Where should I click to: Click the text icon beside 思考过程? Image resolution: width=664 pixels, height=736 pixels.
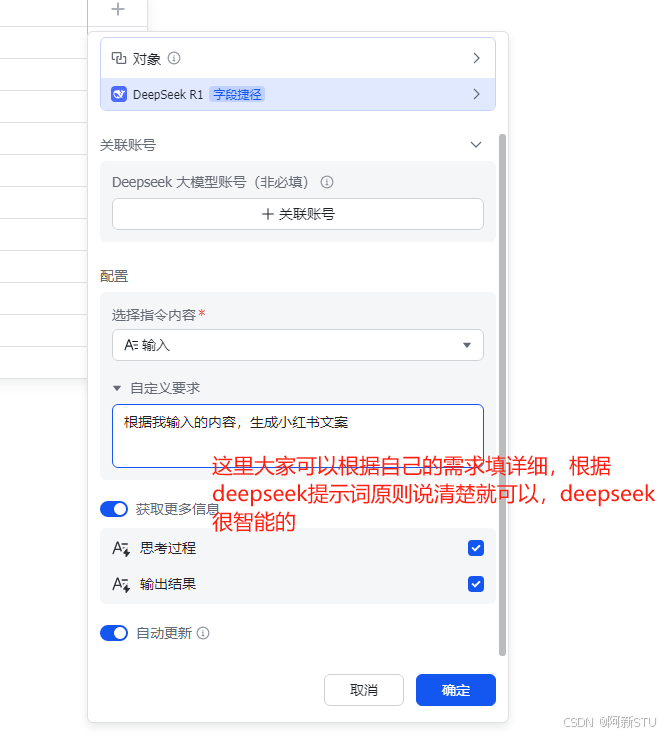[121, 548]
